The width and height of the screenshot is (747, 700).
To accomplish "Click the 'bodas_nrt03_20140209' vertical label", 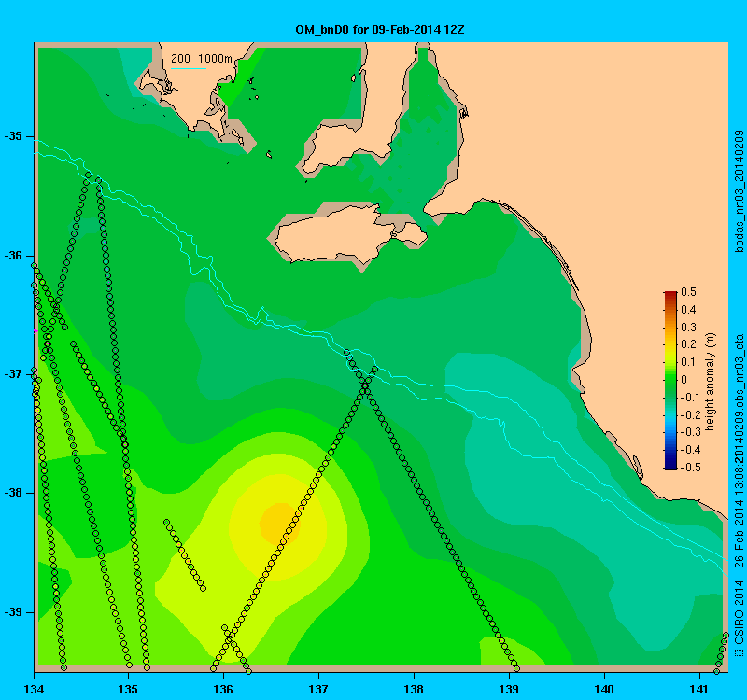I will [740, 191].
